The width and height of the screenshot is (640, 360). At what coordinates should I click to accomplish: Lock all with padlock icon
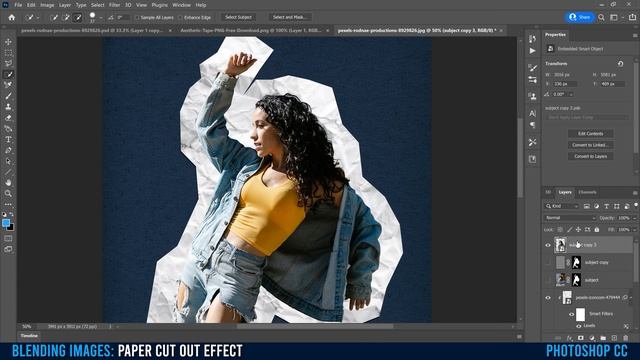pyautogui.click(x=597, y=230)
